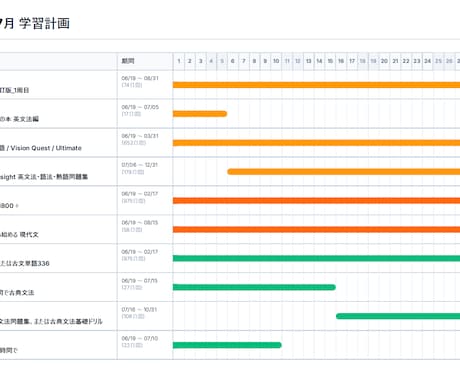This screenshot has width=460, height=380.
Task: Select day 9 in timeline header
Action: tap(265, 61)
